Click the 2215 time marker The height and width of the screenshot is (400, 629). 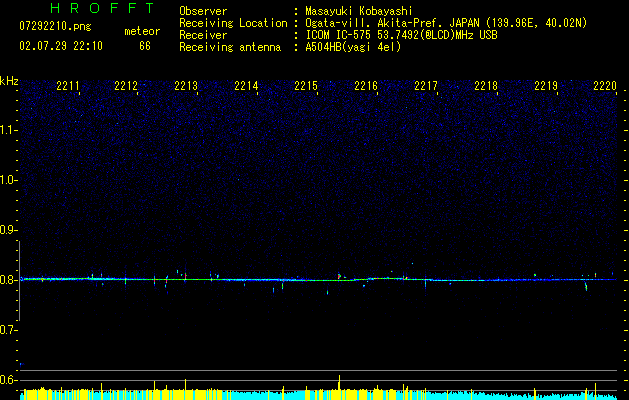pyautogui.click(x=306, y=86)
